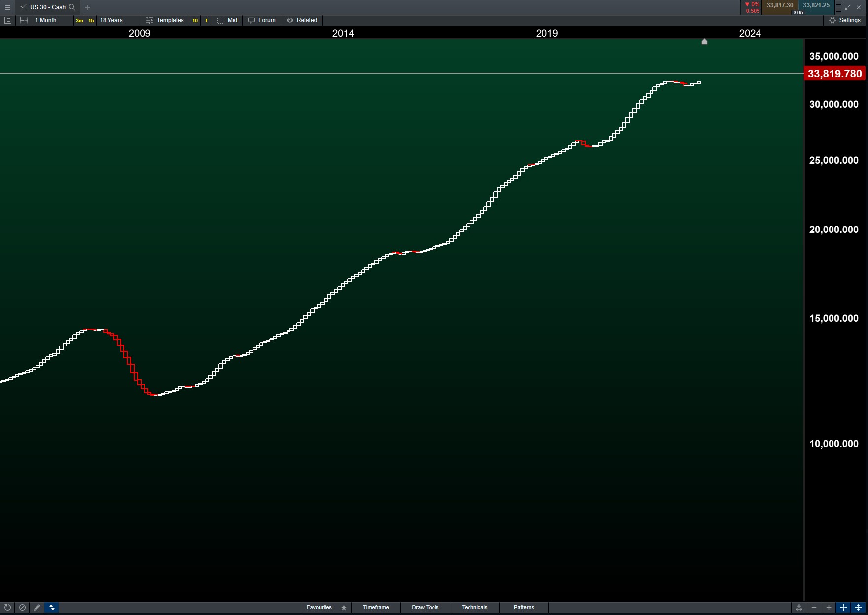Open the multi-chart layout grid icon
Viewport: 868px width, 615px height.
[24, 20]
